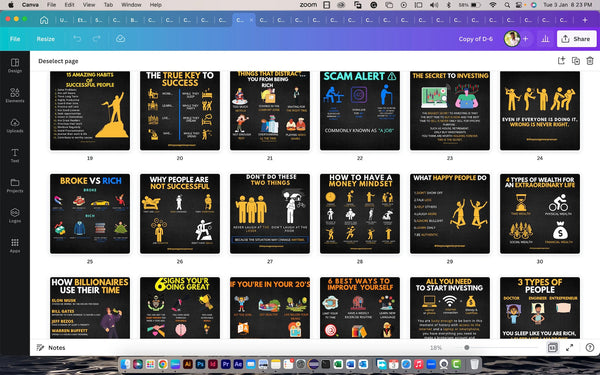Image resolution: width=600 pixels, height=375 pixels.
Task: Click the cloud save status icon
Action: click(121, 39)
